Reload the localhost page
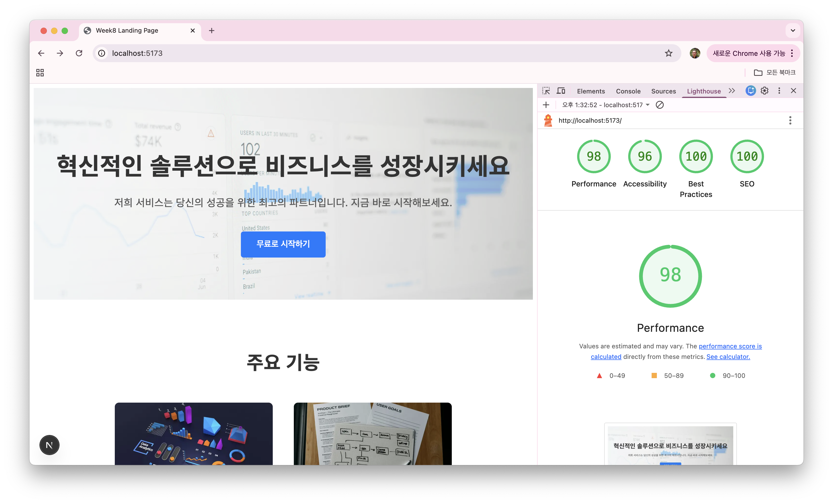Image resolution: width=833 pixels, height=504 pixels. click(79, 53)
